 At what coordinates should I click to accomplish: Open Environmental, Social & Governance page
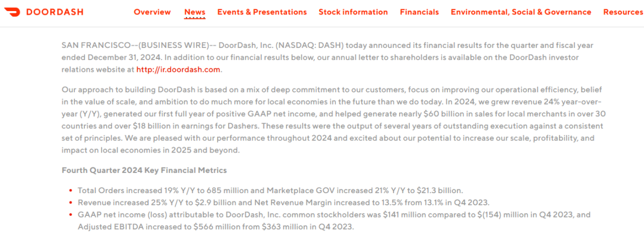pyautogui.click(x=521, y=12)
